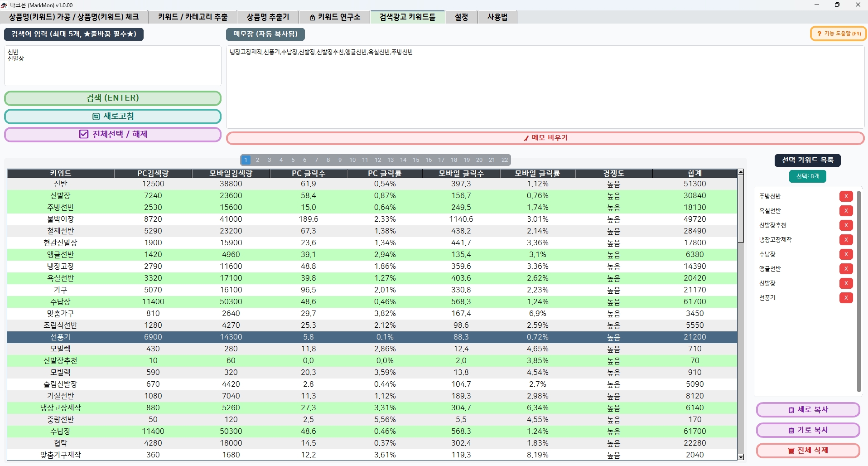The image size is (868, 466).
Task: Remove 냉장고장제작 using its red X
Action: pos(846,240)
